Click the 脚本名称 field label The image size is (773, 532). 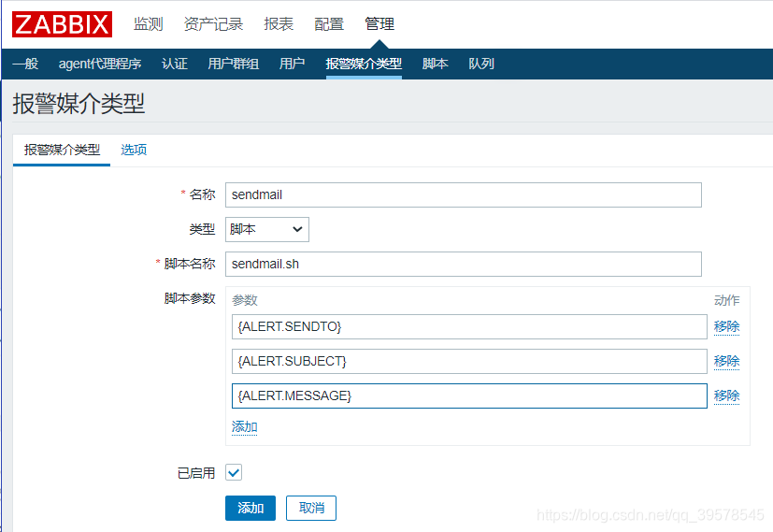tap(190, 264)
